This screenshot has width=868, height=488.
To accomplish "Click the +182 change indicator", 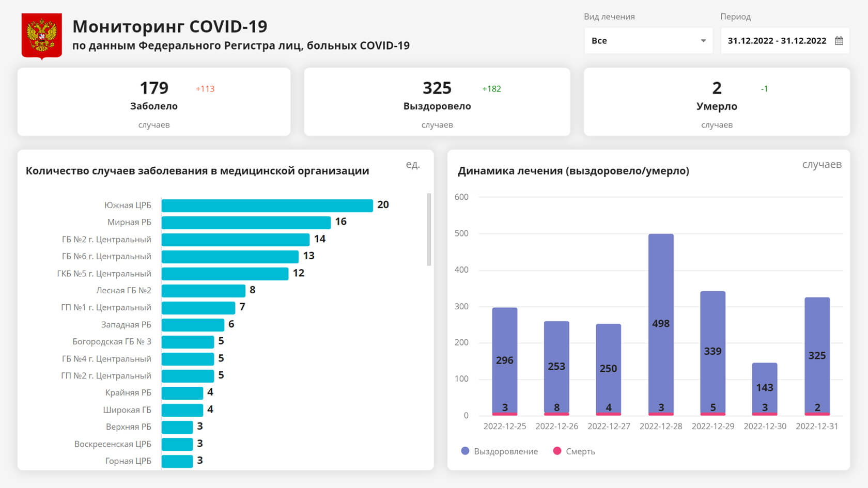I will (492, 89).
